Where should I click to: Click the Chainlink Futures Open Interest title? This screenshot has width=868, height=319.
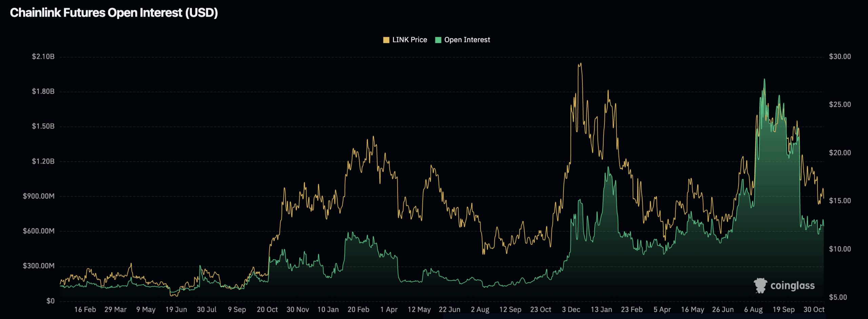click(114, 13)
